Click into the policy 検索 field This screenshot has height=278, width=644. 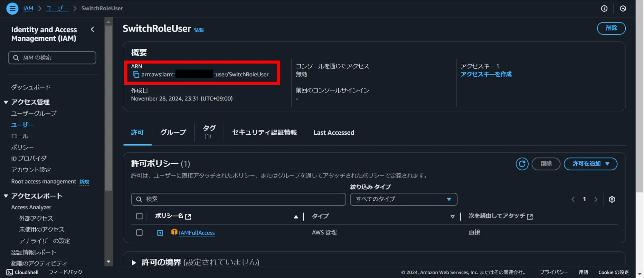[239, 199]
